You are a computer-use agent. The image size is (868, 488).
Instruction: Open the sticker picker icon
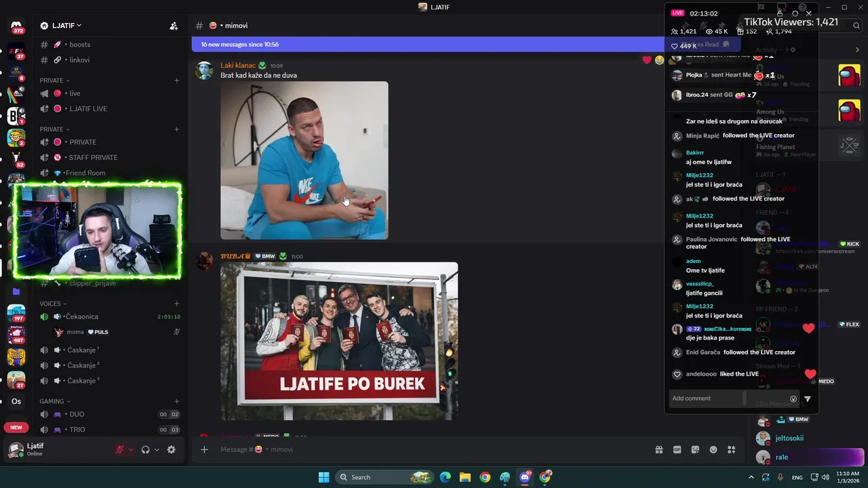(695, 449)
